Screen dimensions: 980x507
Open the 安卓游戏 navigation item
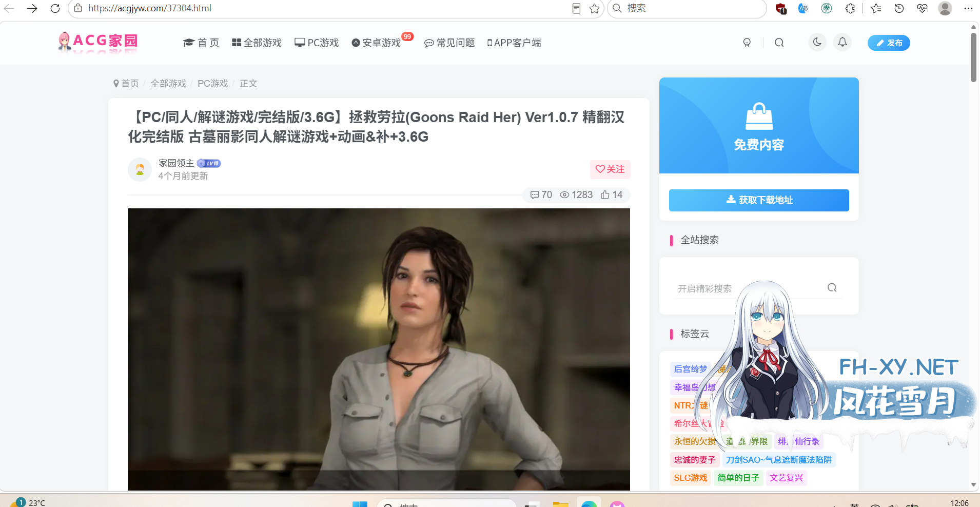coord(376,43)
